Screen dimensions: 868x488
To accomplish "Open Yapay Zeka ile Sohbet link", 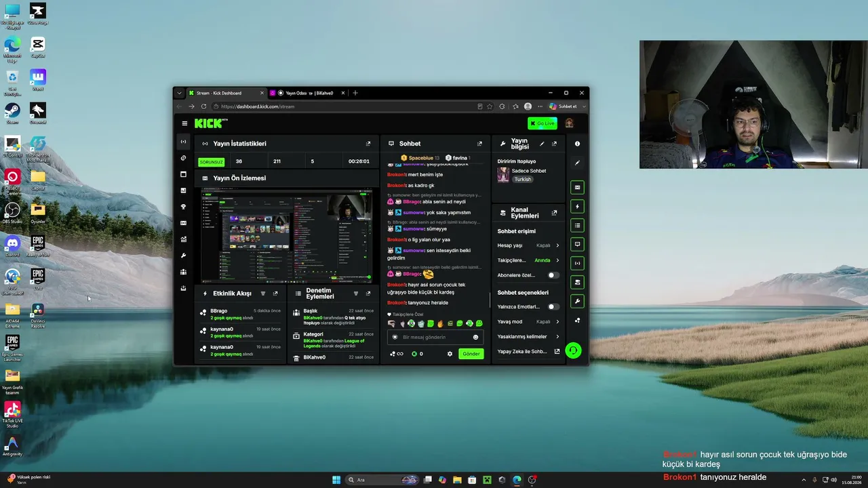I will [529, 352].
